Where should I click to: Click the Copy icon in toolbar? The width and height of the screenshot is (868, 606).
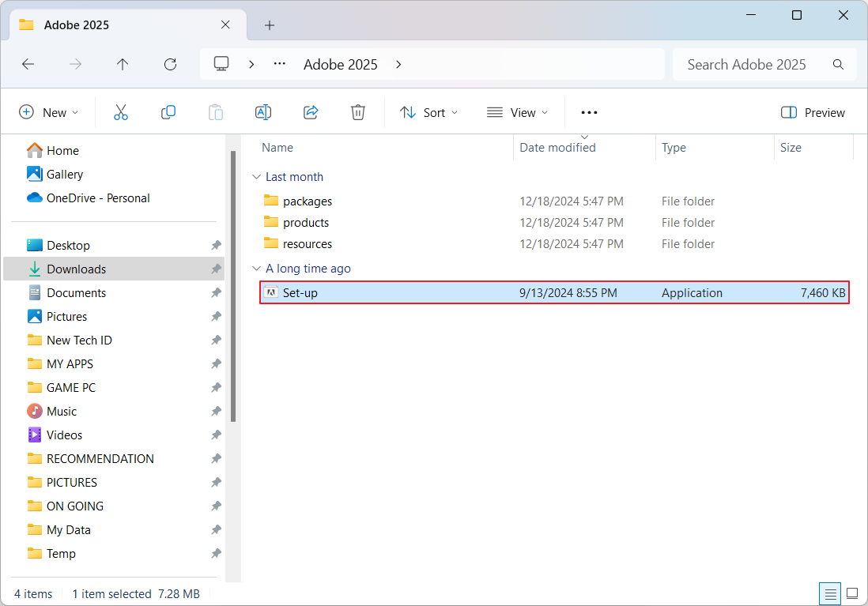[x=168, y=112]
